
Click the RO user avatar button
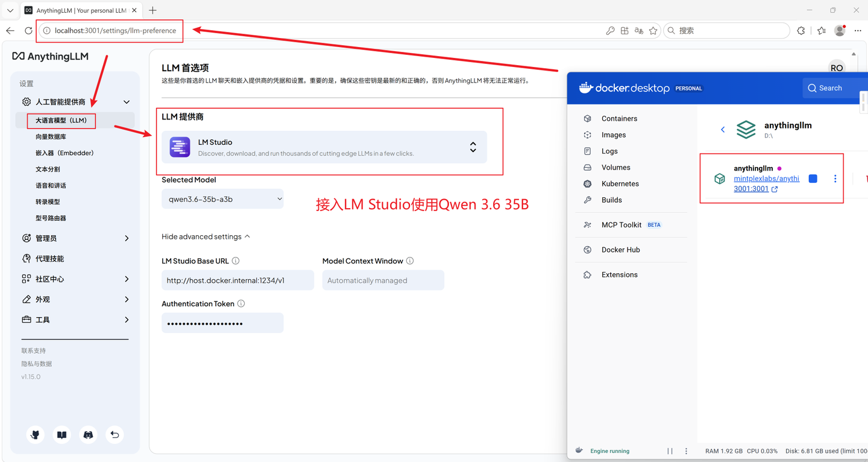click(837, 68)
